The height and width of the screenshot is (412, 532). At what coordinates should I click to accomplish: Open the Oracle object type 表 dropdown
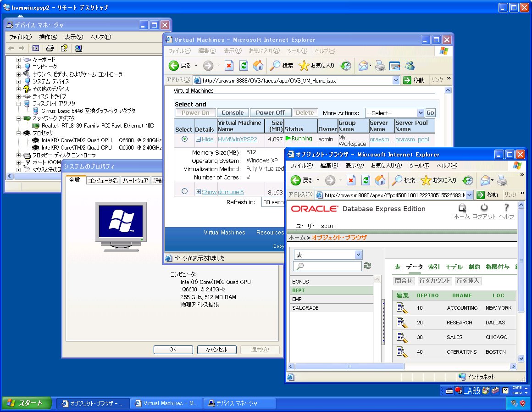click(x=328, y=255)
